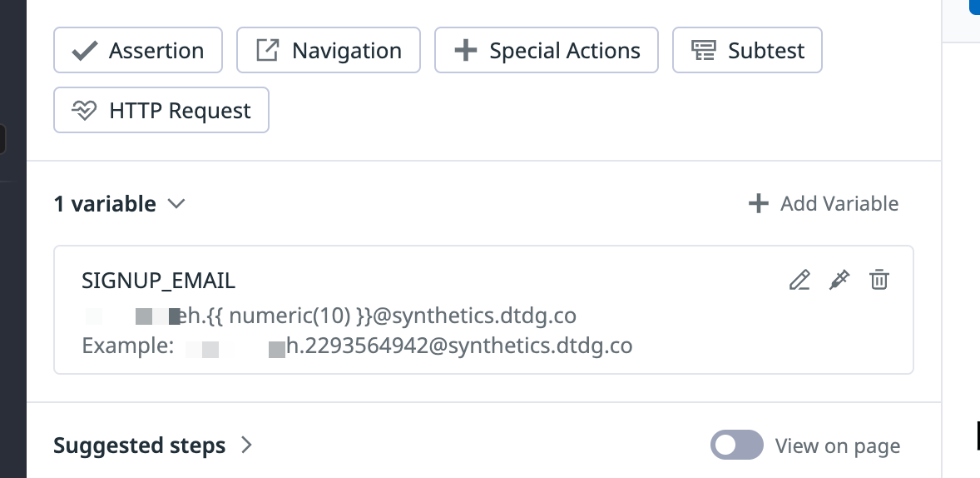980x478 pixels.
Task: Click the Navigation external-link icon
Action: [x=268, y=50]
